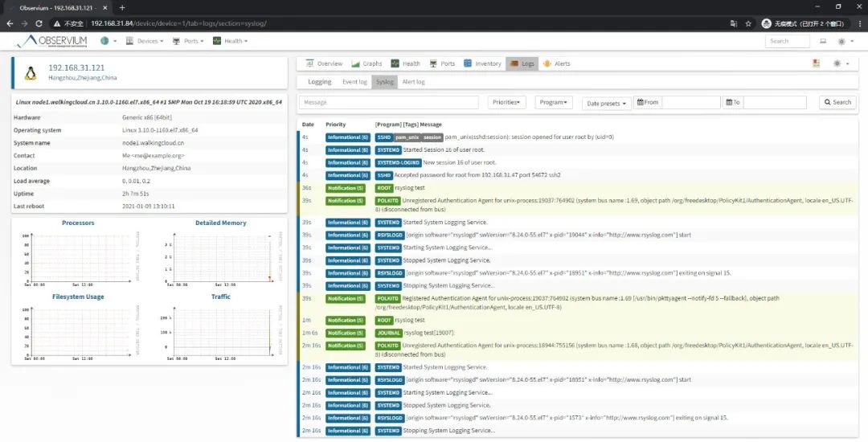Click 'rsyslog test[19007]:' message text
The width and height of the screenshot is (868, 442).
click(x=429, y=333)
